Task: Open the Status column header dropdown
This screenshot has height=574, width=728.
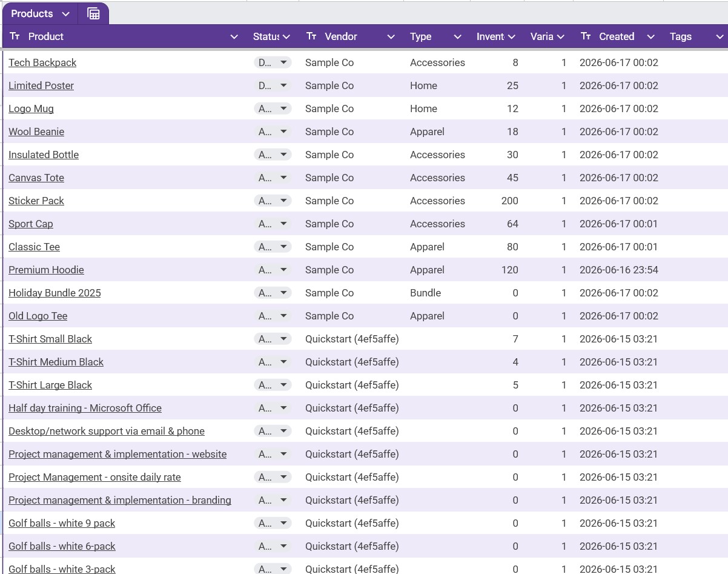Action: [286, 37]
